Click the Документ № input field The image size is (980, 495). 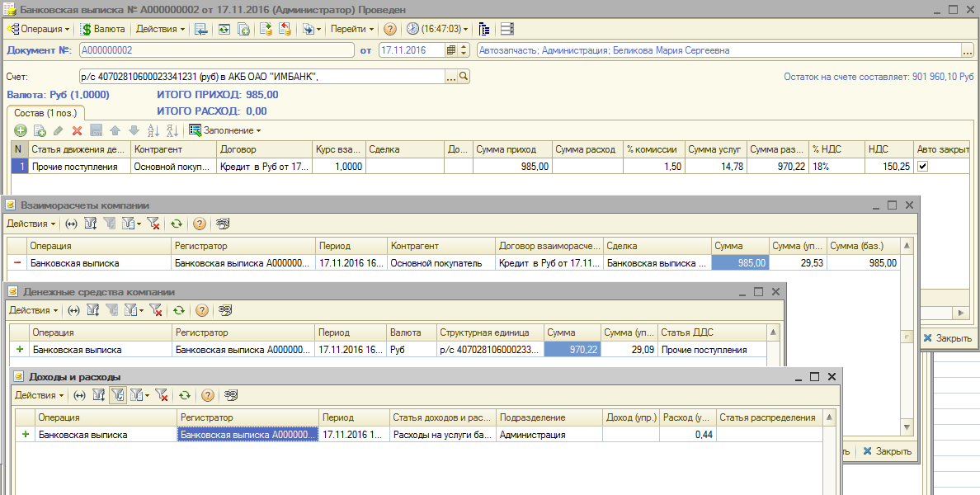point(216,50)
